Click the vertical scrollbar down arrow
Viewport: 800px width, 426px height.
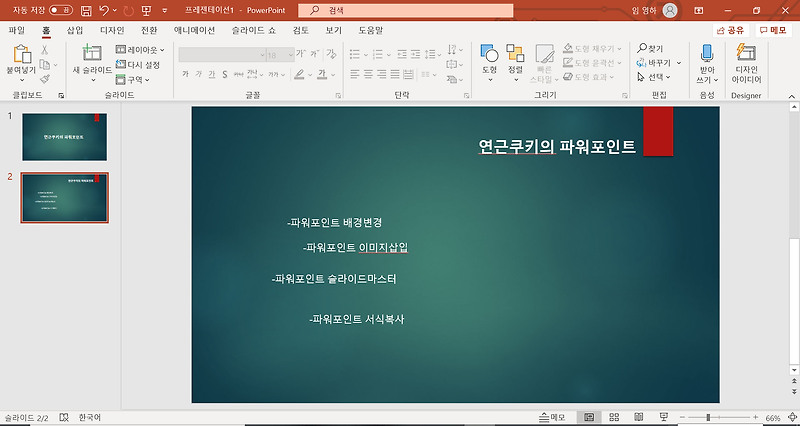(793, 370)
